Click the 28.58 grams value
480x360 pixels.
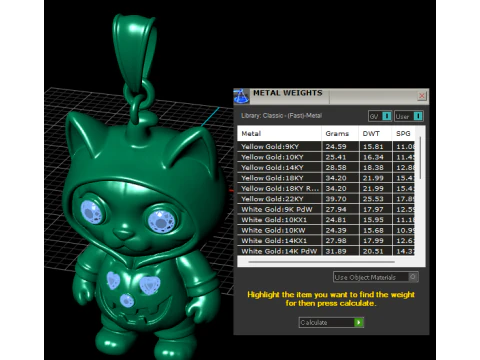tap(336, 167)
